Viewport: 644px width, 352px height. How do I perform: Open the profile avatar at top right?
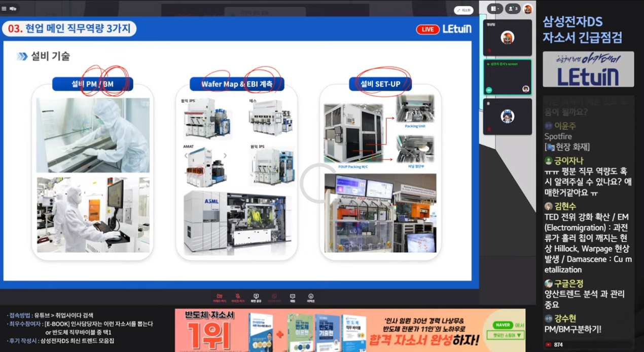coord(528,9)
